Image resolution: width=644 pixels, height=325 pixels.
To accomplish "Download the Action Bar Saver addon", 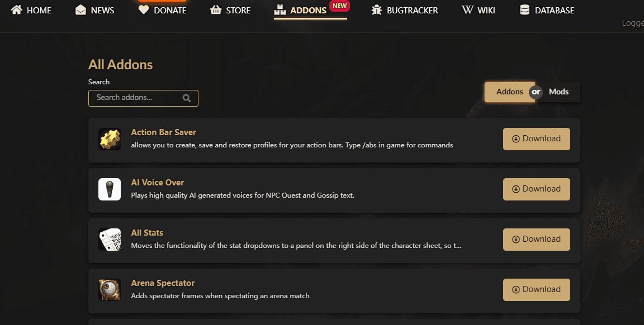I will (x=536, y=139).
